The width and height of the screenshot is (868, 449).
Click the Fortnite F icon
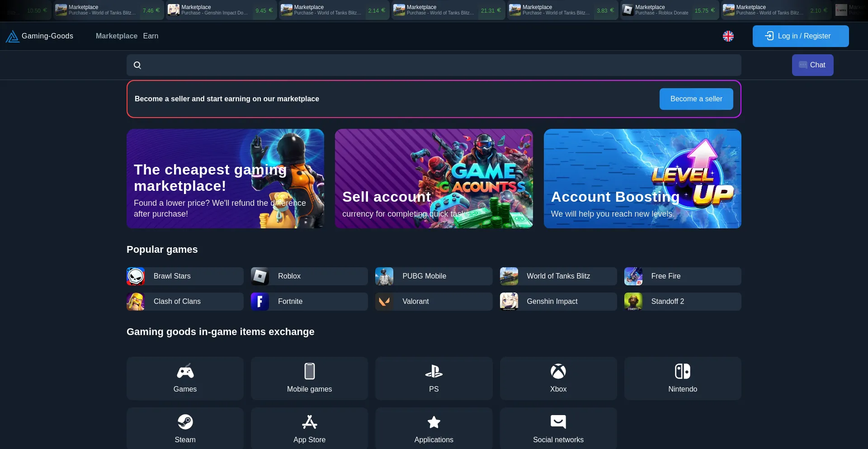coord(260,302)
